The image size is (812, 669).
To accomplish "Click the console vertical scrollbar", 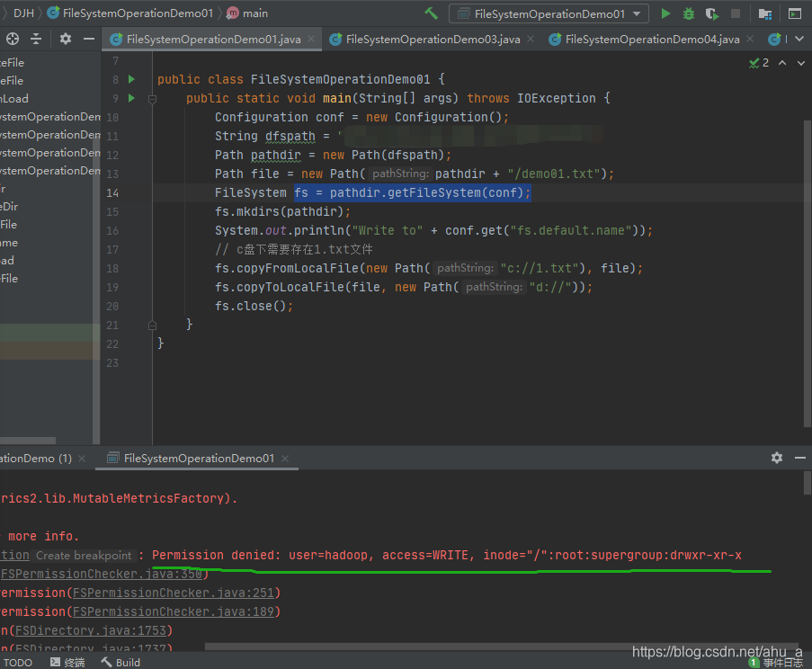I will [808, 483].
